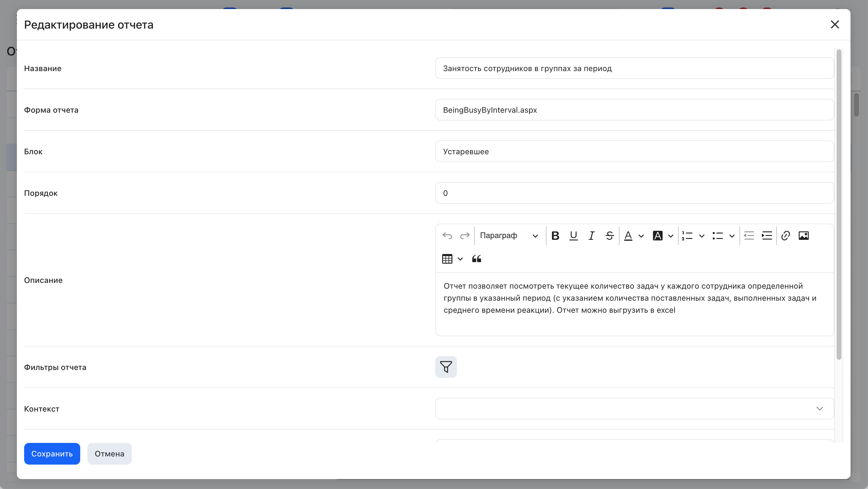Focus the Порядок input field

click(x=635, y=193)
